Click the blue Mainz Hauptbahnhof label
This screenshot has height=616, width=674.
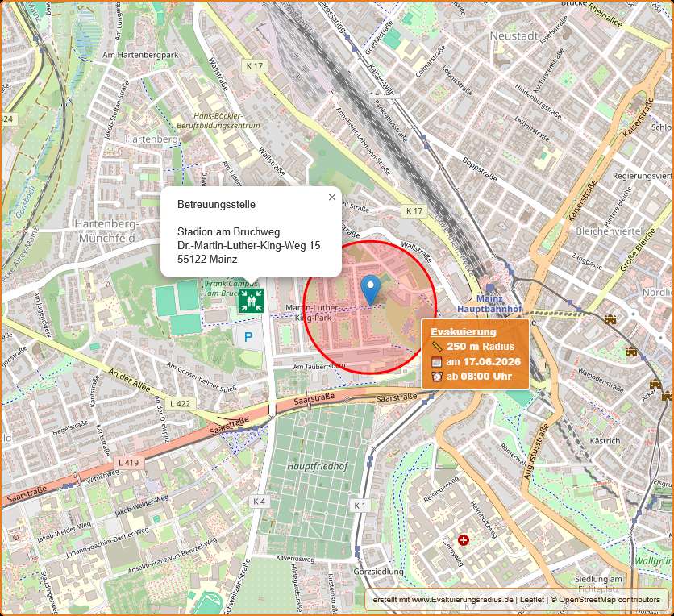489,303
